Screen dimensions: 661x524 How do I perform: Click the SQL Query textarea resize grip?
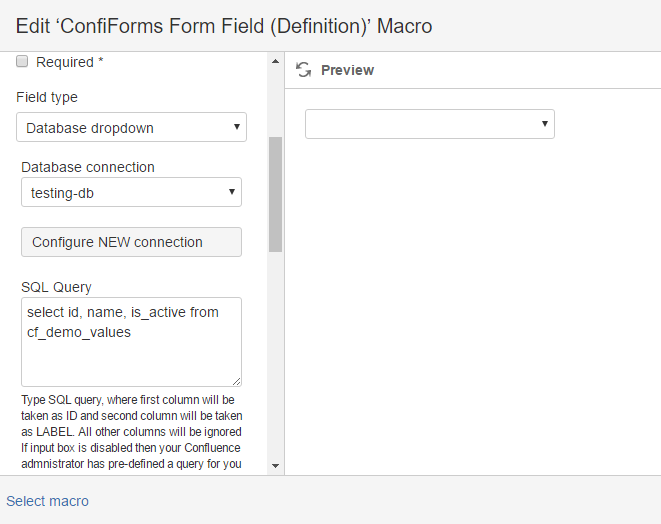tap(236, 382)
